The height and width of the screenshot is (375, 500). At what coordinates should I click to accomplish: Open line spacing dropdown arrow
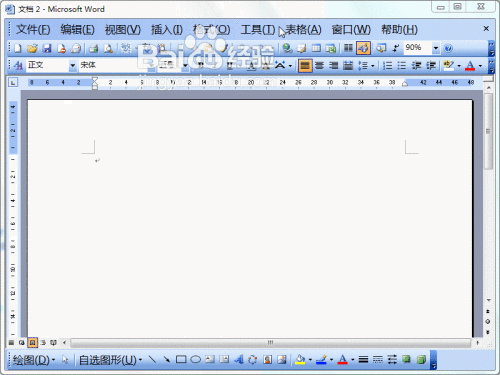tap(373, 66)
